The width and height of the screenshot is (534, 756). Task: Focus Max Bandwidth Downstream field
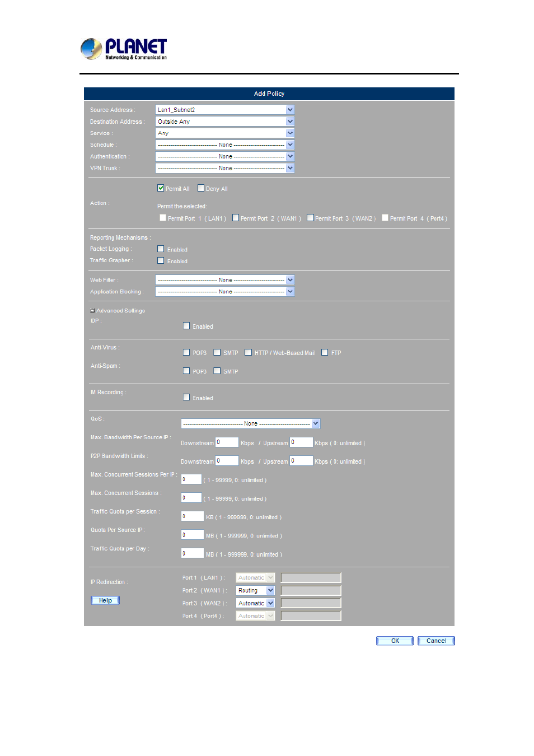tap(227, 442)
